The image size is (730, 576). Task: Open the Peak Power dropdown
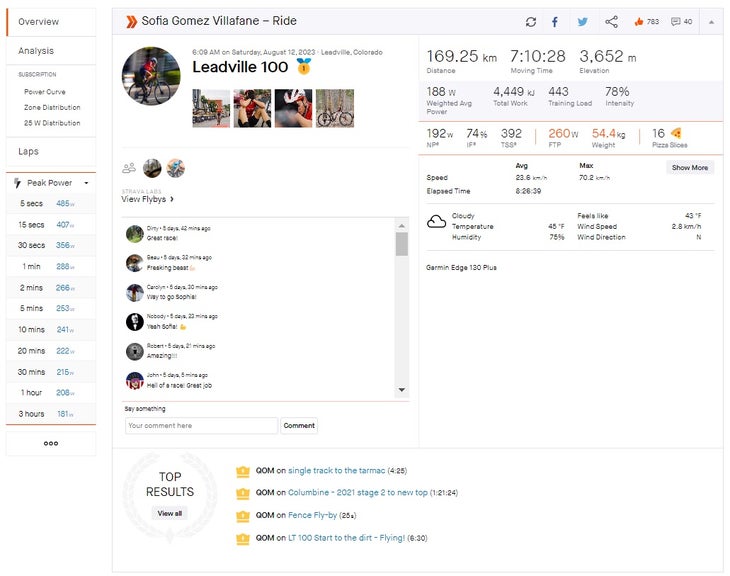tap(86, 183)
